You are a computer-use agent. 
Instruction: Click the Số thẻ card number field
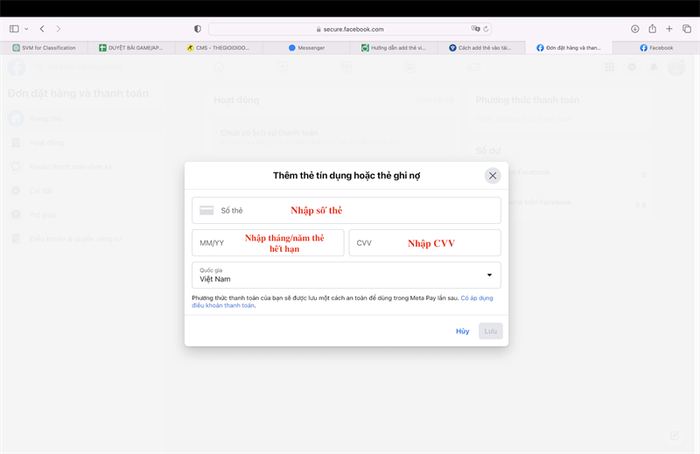346,210
